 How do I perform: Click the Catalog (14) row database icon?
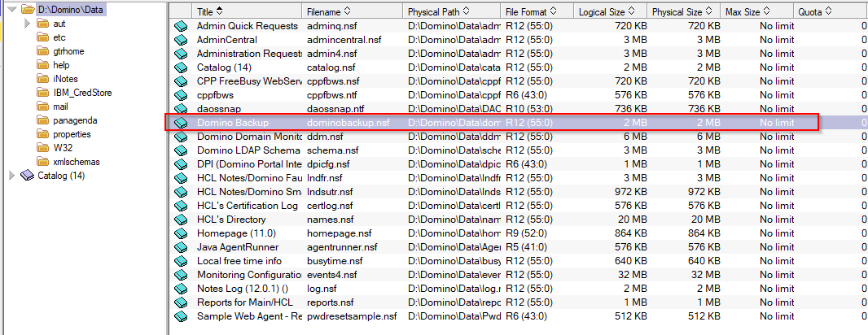tap(181, 67)
